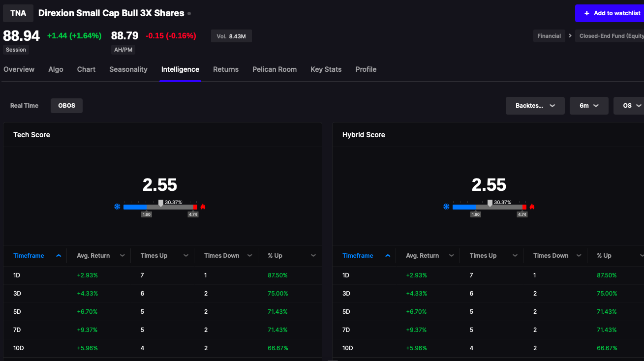Viewport: 644px width, 361px height.
Task: Click the Direxion Small Cap Bull 3X Shares title
Action: (111, 13)
